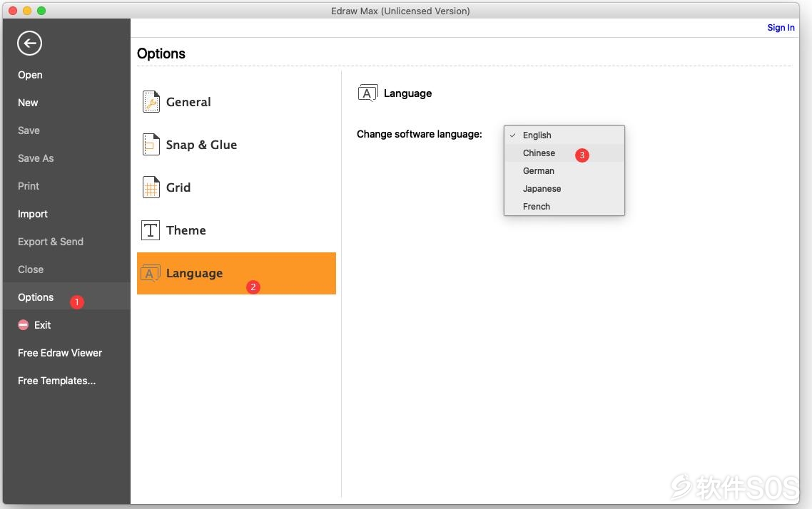This screenshot has height=509, width=812.
Task: Click the red window close button
Action: [13, 11]
